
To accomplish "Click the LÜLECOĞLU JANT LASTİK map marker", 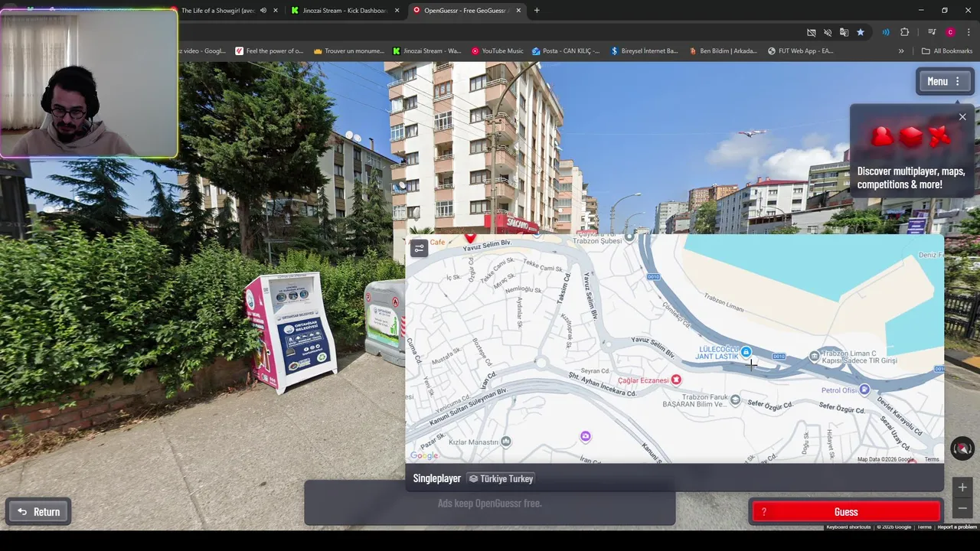I will (746, 352).
